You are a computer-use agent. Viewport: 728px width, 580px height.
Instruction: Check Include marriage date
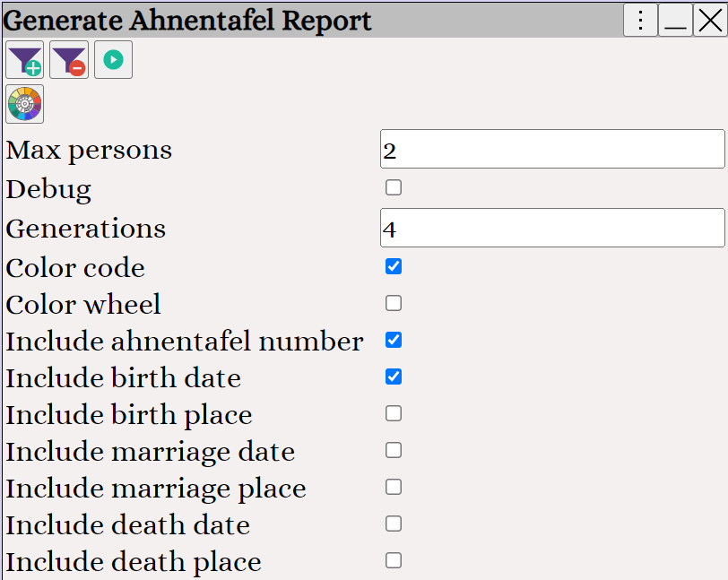point(394,450)
